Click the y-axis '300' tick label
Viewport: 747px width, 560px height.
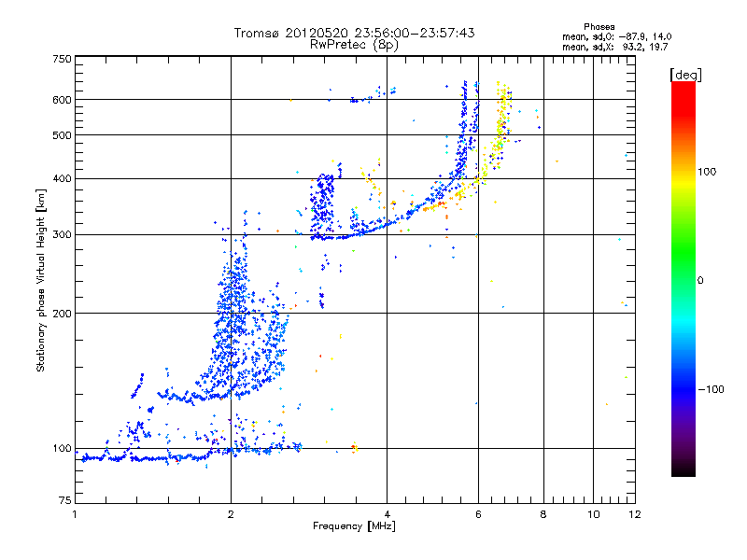[x=63, y=235]
